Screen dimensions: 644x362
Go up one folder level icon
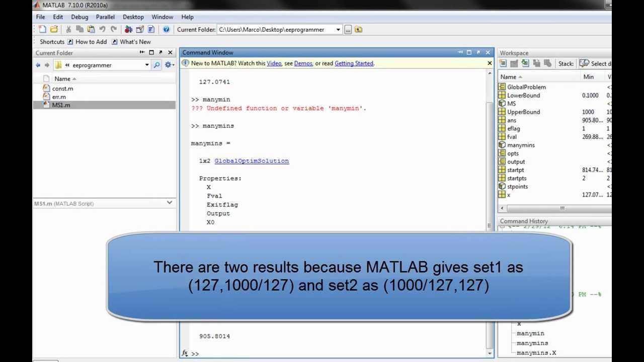tap(358, 30)
